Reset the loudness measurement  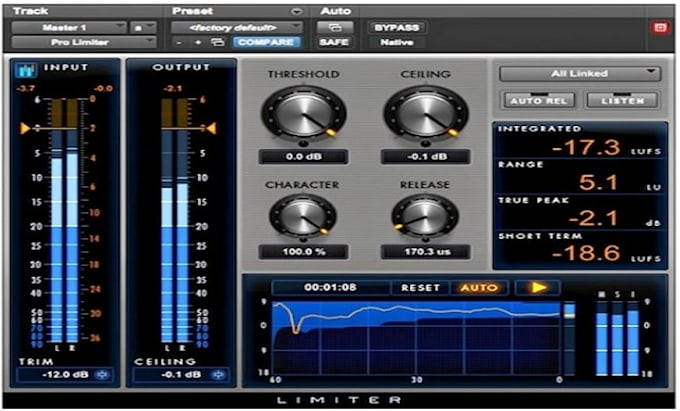(420, 288)
